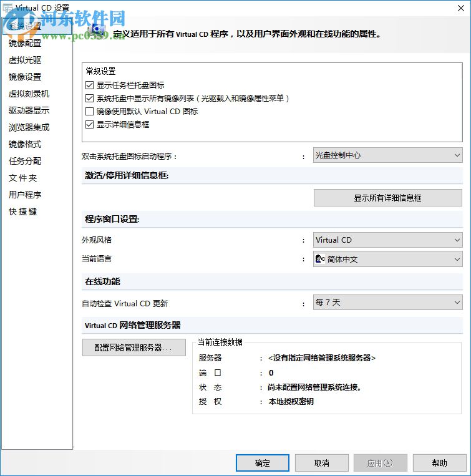
Task: Confirm with the 确定 button
Action: pyautogui.click(x=263, y=463)
